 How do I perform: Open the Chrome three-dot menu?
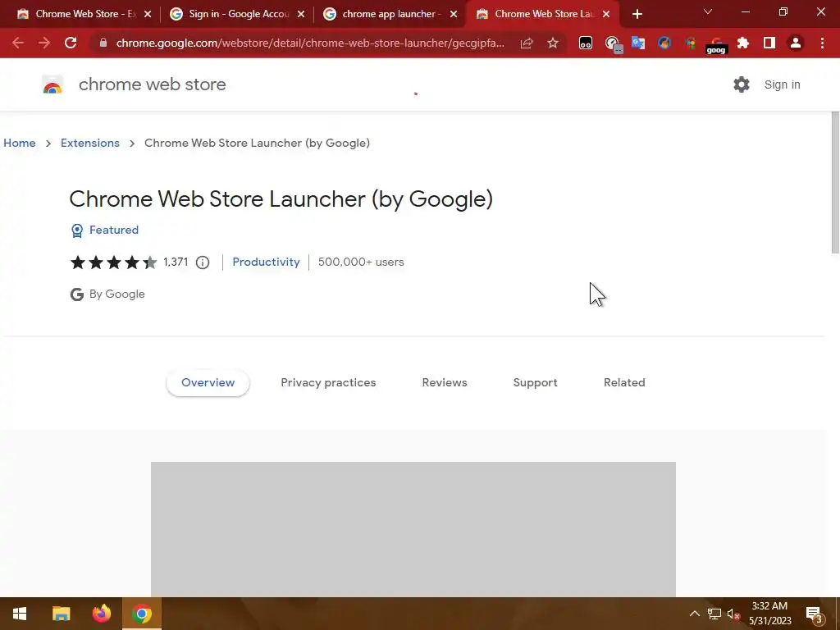(x=822, y=43)
